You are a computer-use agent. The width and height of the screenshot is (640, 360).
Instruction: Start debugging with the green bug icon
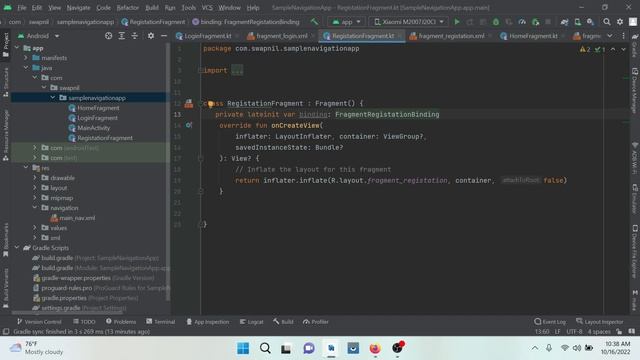point(496,22)
